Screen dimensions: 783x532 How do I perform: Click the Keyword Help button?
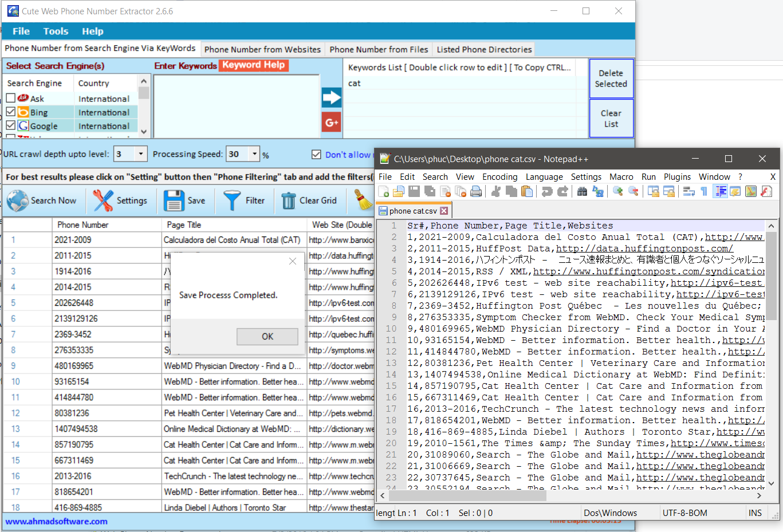(253, 65)
